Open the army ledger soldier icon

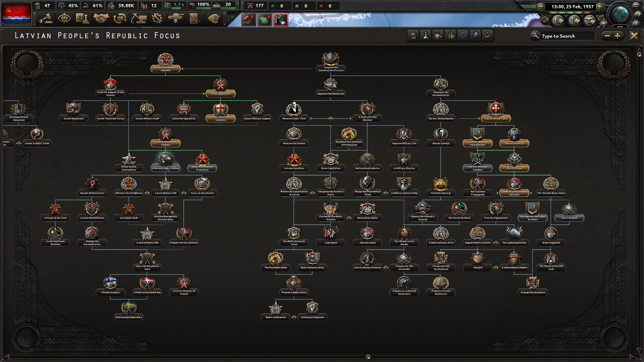pos(558,21)
